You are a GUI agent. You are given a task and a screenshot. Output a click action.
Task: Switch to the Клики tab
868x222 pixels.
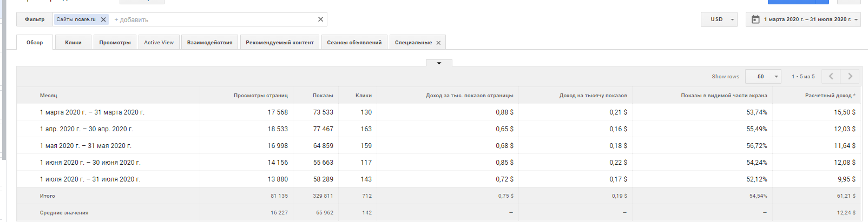[73, 43]
